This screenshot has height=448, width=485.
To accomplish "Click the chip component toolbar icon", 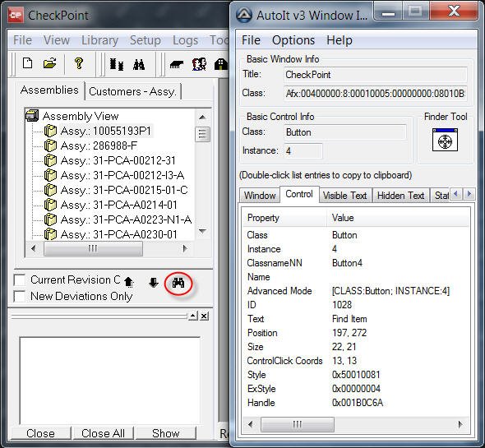I will tap(177, 64).
